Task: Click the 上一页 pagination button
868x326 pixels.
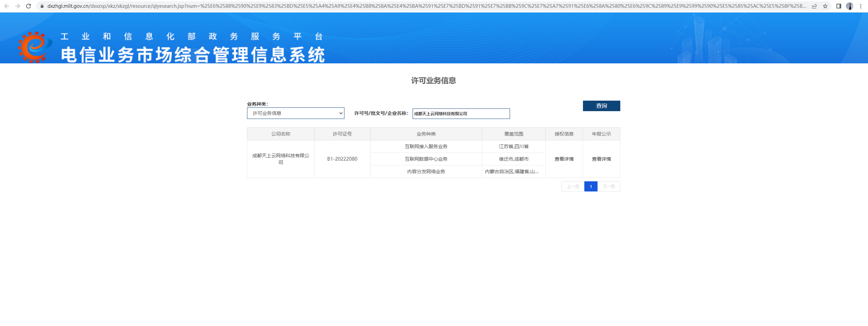Action: click(x=573, y=186)
